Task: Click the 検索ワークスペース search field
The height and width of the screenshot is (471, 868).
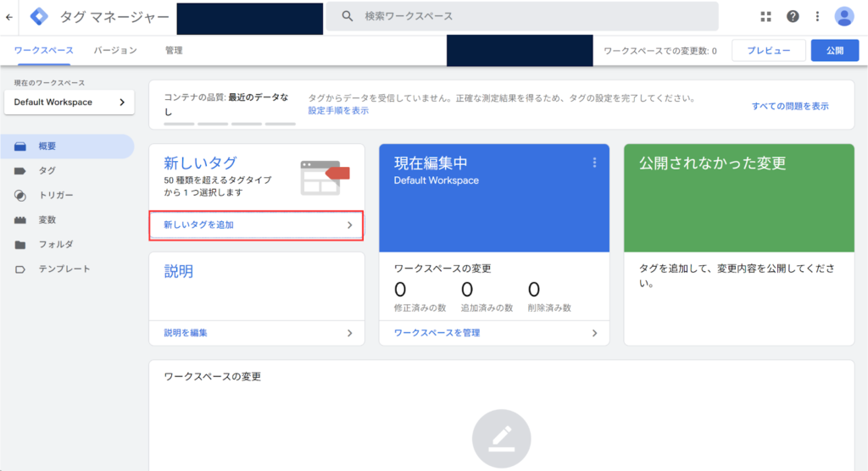Action: [x=534, y=16]
